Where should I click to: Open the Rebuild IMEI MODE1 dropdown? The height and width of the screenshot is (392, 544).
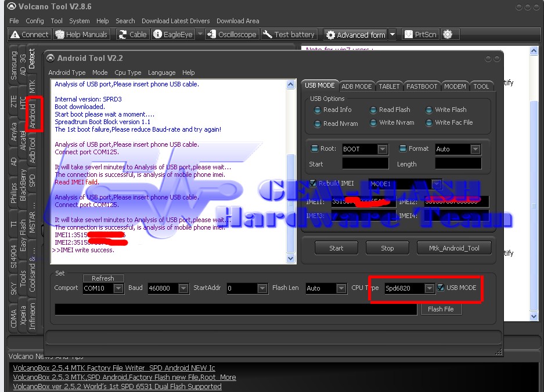(437, 184)
